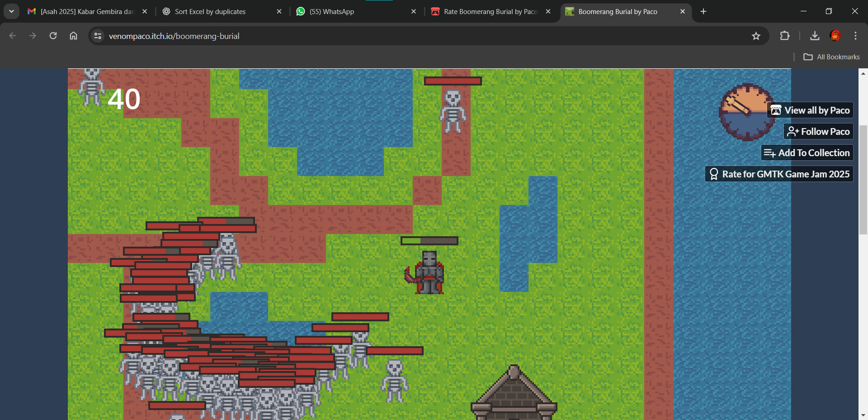This screenshot has height=420, width=868.
Task: Open the Chrome three-dot menu
Action: pyautogui.click(x=855, y=36)
